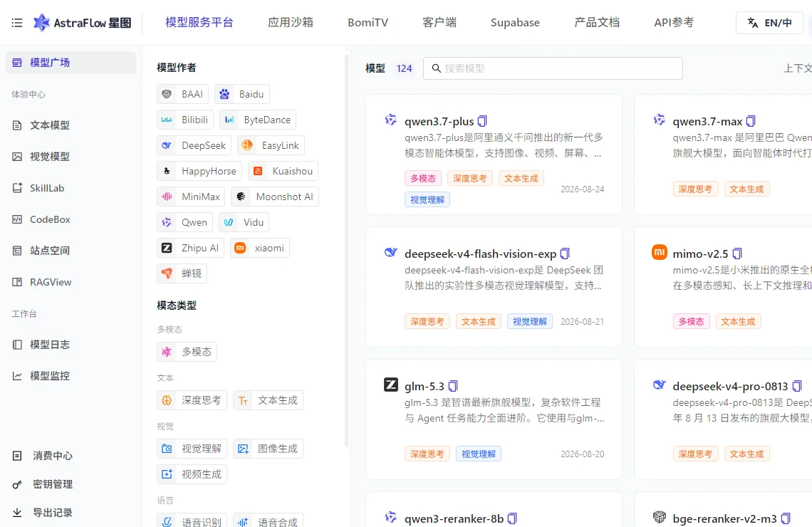
Task: Copy the glm-5.3 model name
Action: click(452, 386)
